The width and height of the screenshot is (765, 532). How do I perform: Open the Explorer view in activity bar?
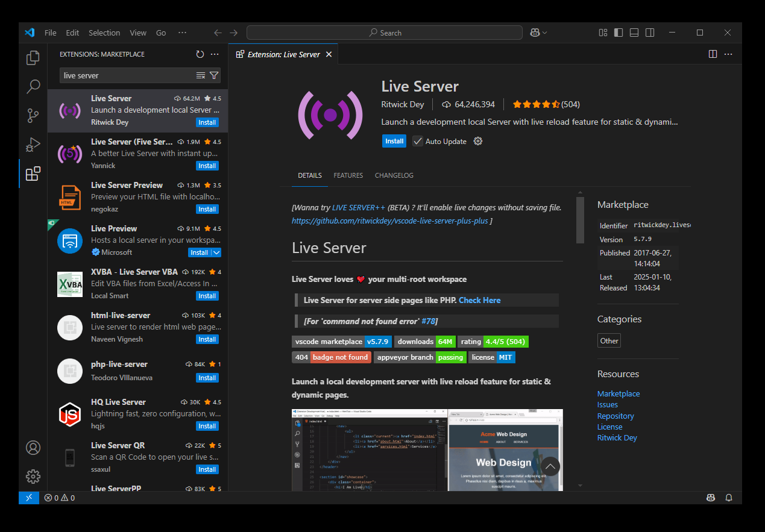33,58
